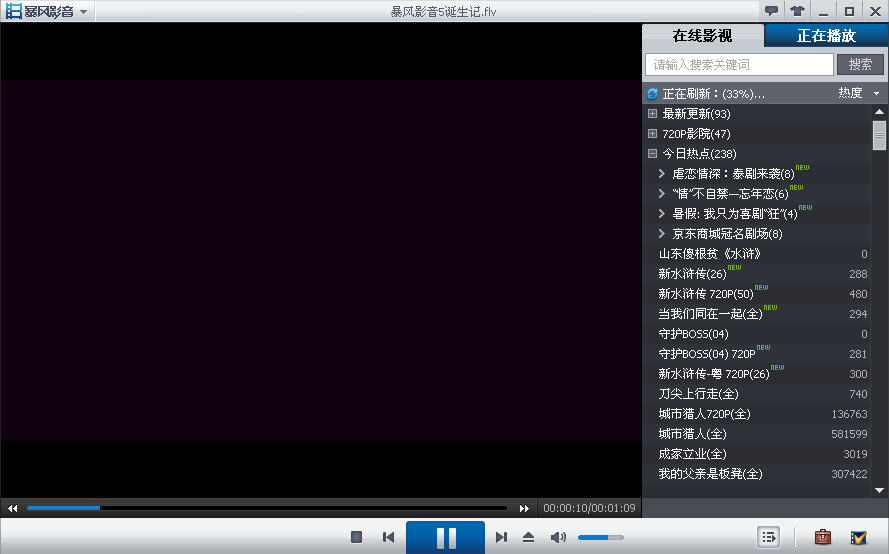Image resolution: width=889 pixels, height=554 pixels.
Task: Open the 热度 sort dropdown
Action: tap(858, 93)
